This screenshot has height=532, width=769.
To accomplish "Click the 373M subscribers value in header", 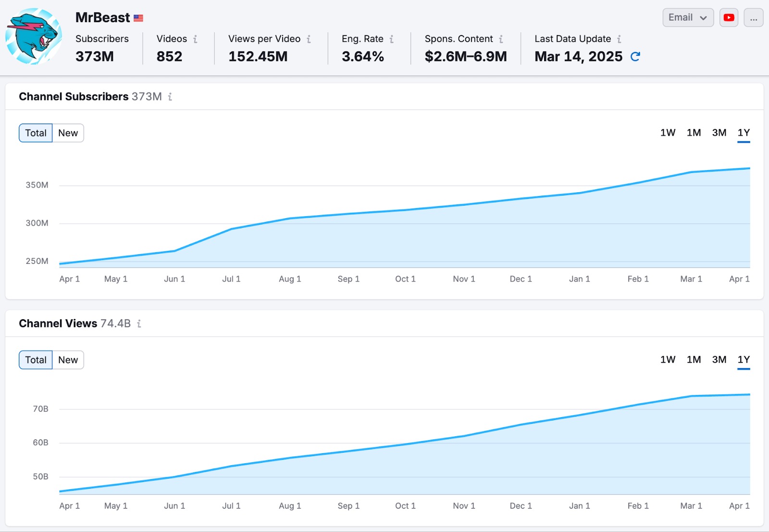I will tap(95, 57).
